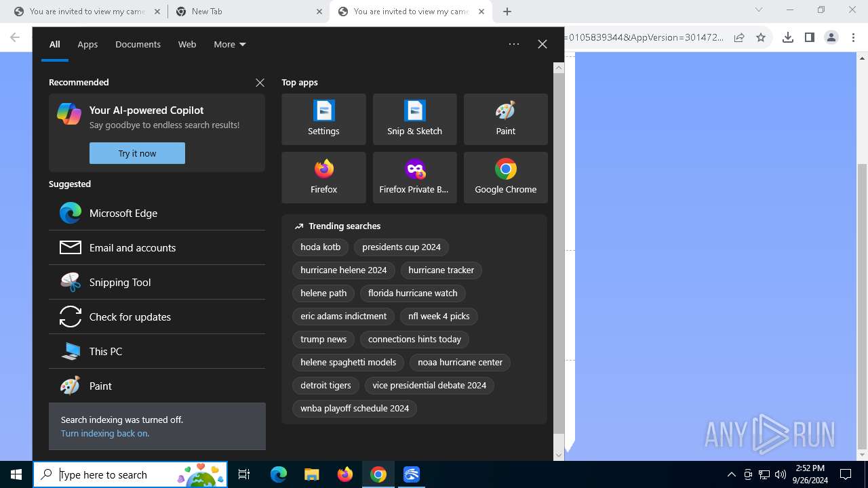Click the Try it now Copilot button
The image size is (868, 488).
(137, 153)
